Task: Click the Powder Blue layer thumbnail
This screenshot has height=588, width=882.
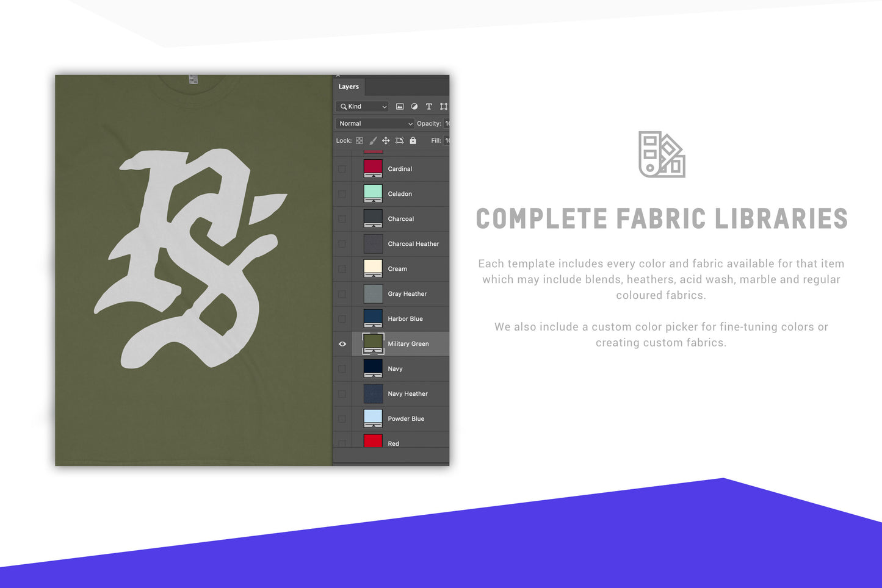Action: pos(373,418)
